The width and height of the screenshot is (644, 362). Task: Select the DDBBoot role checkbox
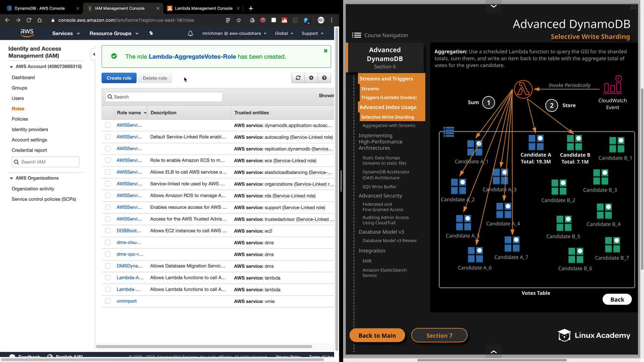tap(108, 231)
